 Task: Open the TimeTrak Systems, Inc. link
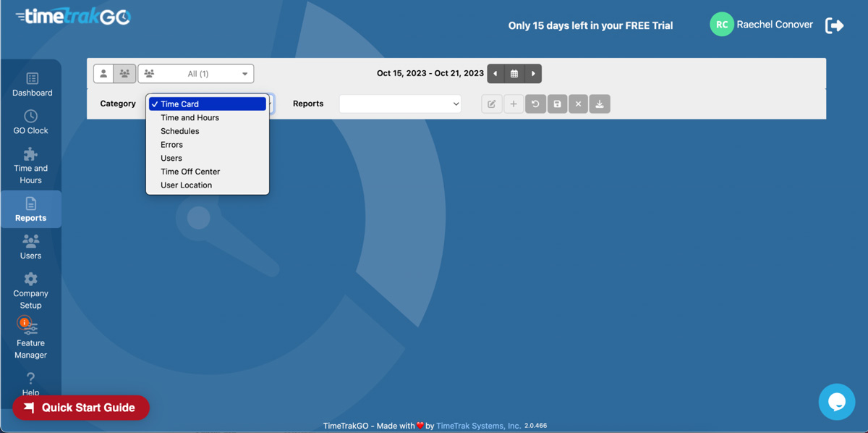pos(477,425)
